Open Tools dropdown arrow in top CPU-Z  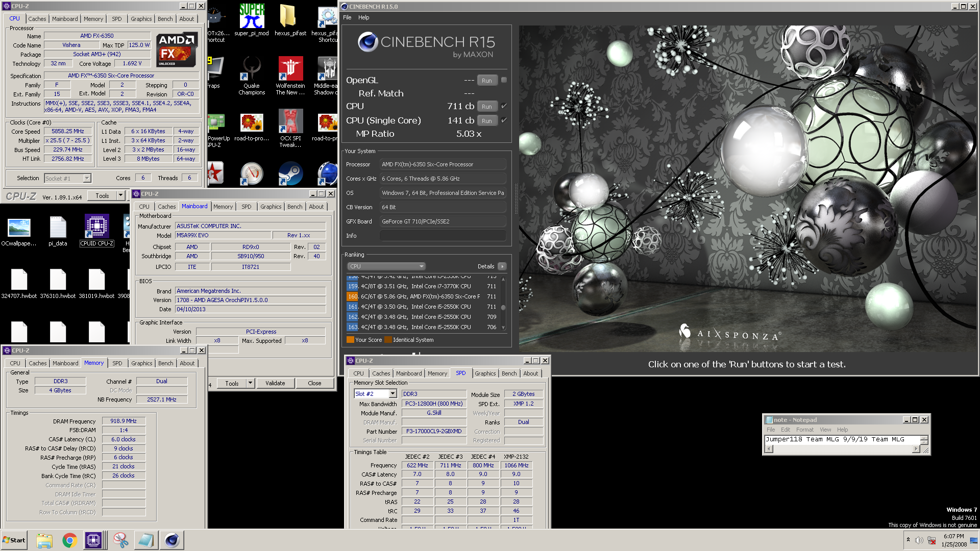(120, 195)
